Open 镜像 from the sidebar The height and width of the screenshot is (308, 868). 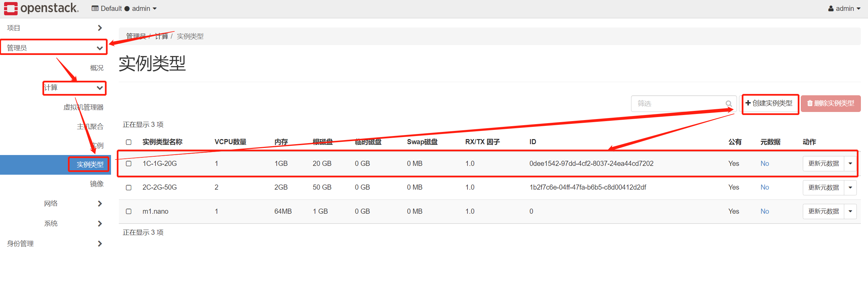97,184
